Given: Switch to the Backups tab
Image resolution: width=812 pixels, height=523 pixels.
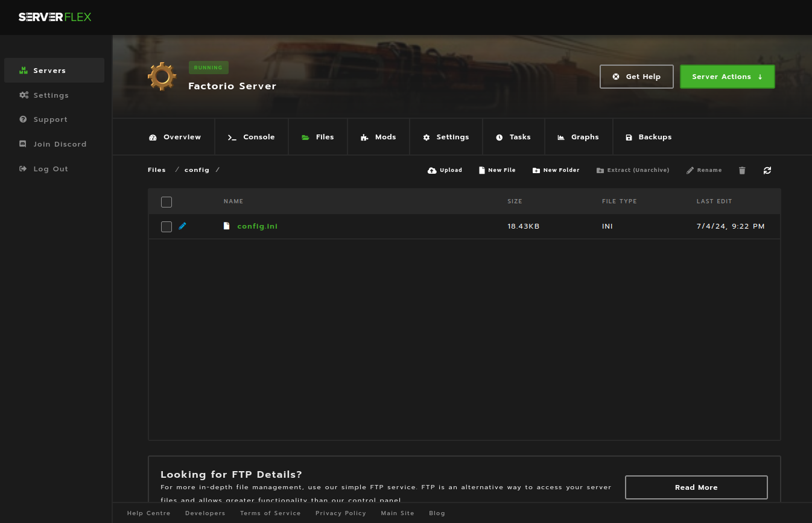Looking at the screenshot, I should click(649, 137).
